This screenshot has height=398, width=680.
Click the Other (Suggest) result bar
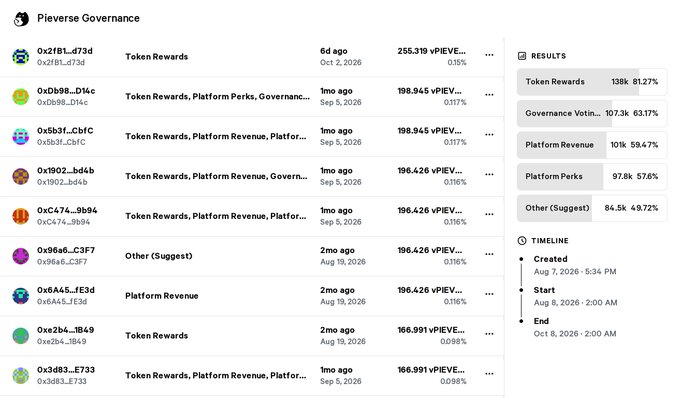click(x=592, y=208)
